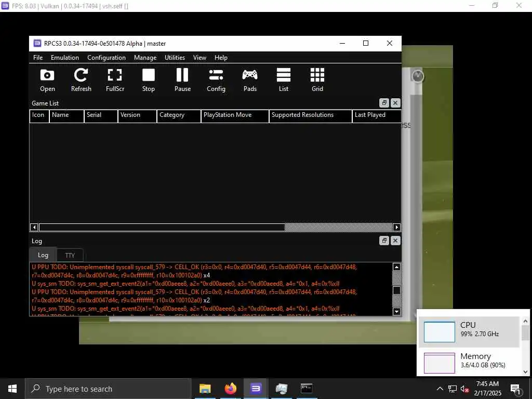Open command prompt taskbar icon
This screenshot has width=532, height=399.
pyautogui.click(x=307, y=389)
